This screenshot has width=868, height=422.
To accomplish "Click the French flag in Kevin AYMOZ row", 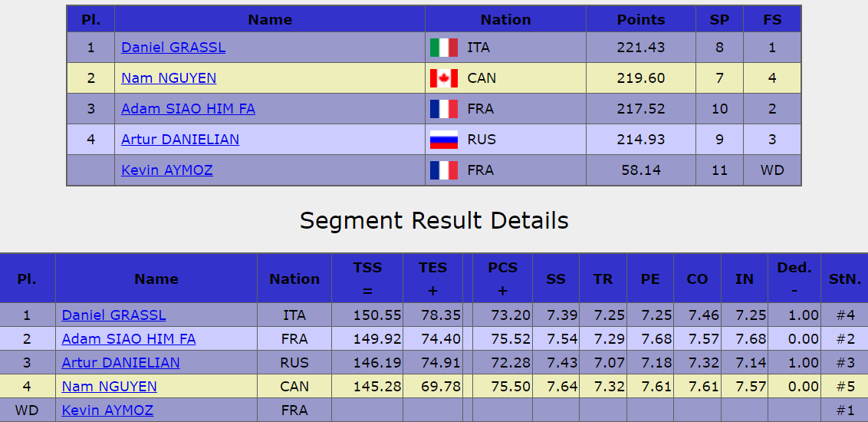I will click(444, 170).
